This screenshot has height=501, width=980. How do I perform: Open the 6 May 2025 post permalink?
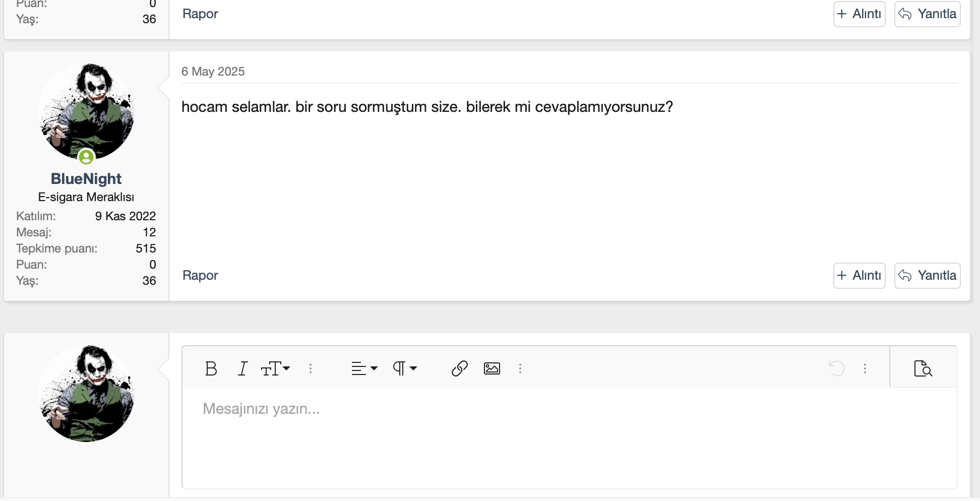point(213,72)
